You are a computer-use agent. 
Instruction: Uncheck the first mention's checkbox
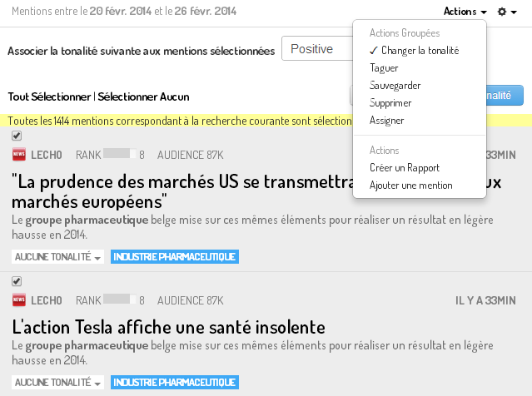tap(17, 136)
